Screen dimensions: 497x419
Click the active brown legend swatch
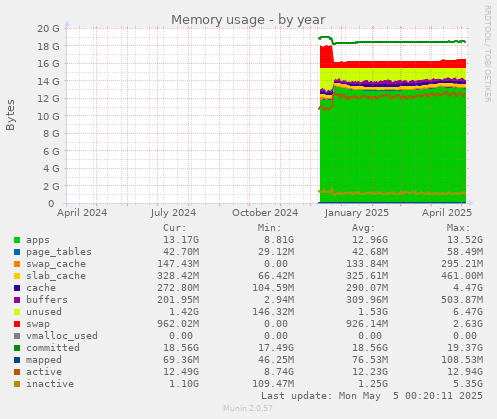pyautogui.click(x=17, y=372)
